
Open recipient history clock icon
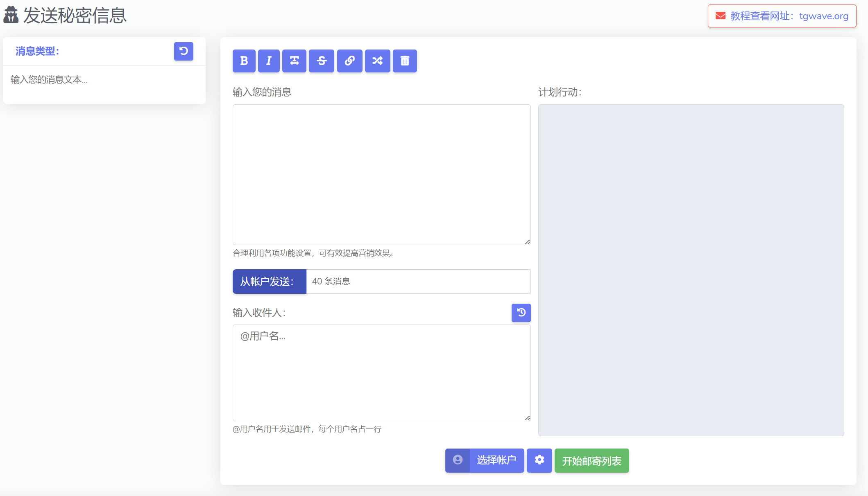[521, 313]
